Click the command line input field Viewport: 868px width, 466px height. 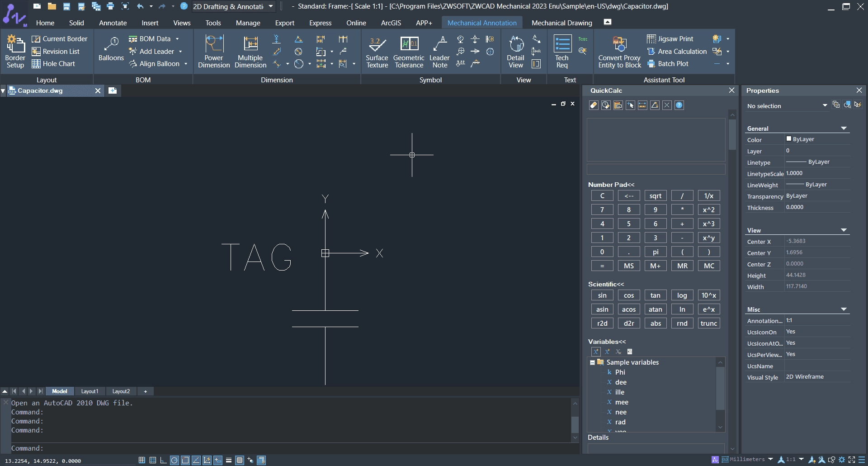289,448
